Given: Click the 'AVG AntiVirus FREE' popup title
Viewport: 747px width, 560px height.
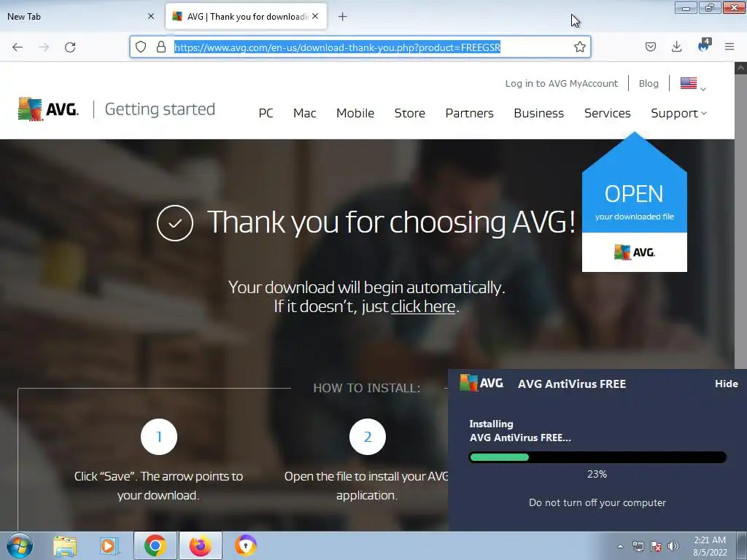Looking at the screenshot, I should [572, 384].
